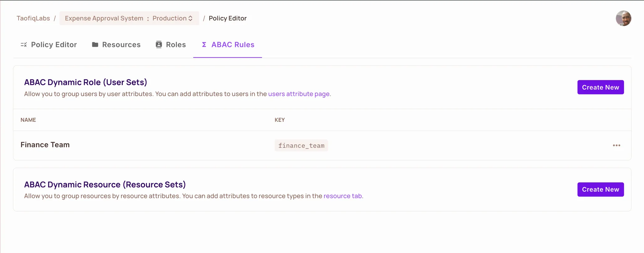644x253 pixels.
Task: Open the user profile avatar
Action: 623,18
